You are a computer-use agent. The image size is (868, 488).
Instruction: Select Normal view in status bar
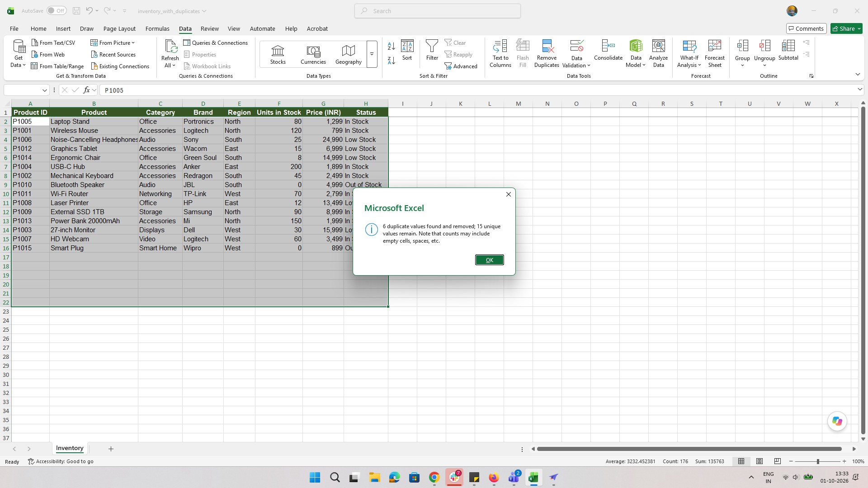tap(741, 461)
